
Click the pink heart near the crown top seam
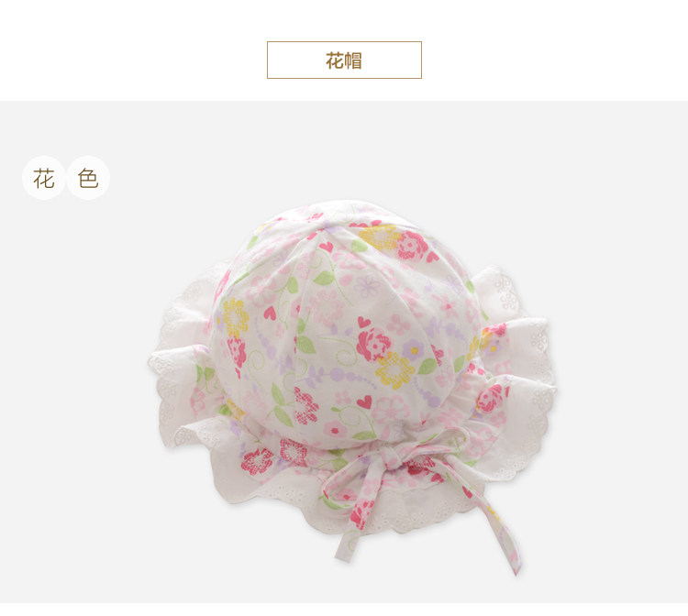tap(327, 247)
